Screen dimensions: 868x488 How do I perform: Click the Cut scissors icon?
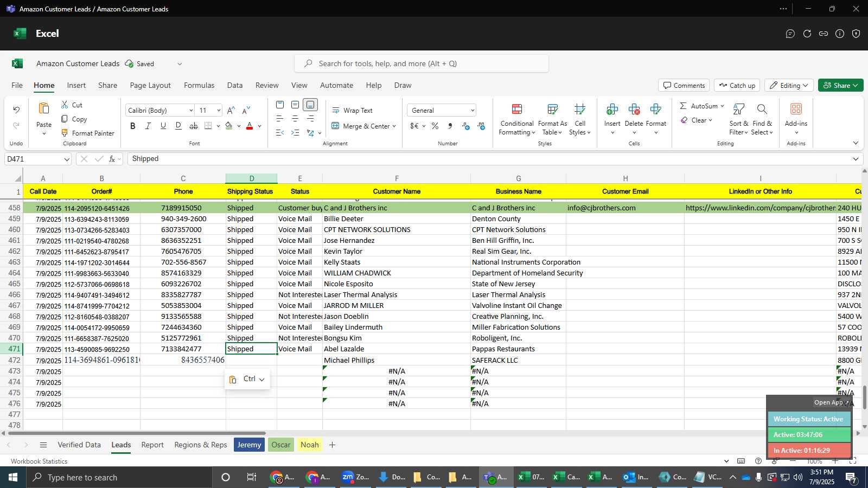(65, 105)
